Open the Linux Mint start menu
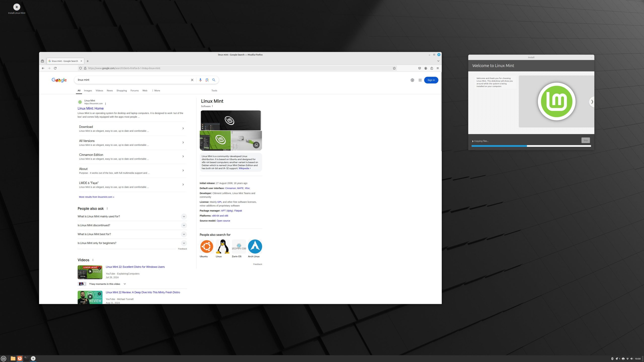 coord(4,358)
